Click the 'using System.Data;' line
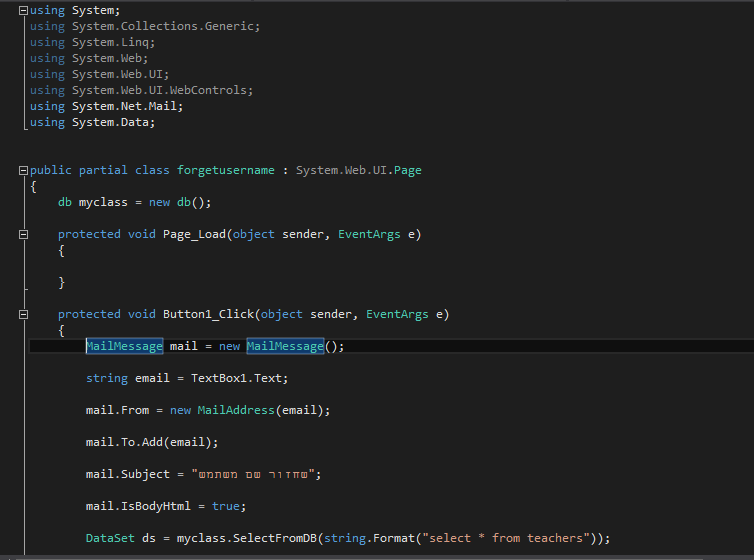754x560 pixels. coord(92,122)
